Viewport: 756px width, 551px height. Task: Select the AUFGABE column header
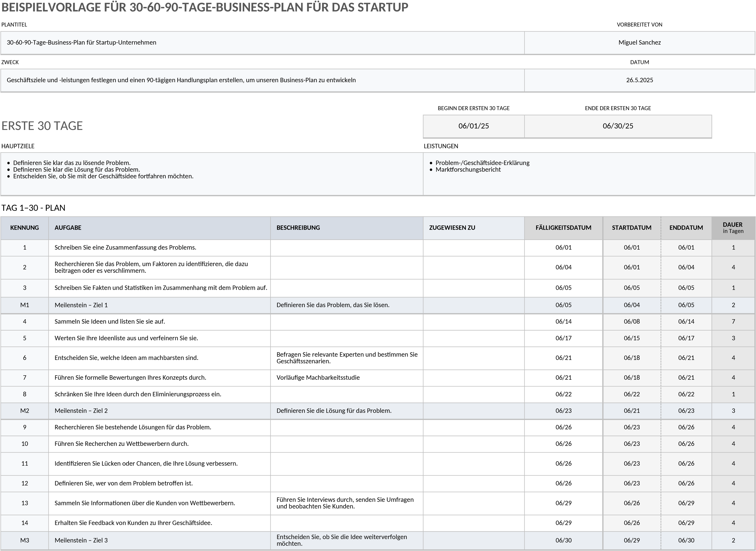pos(159,228)
